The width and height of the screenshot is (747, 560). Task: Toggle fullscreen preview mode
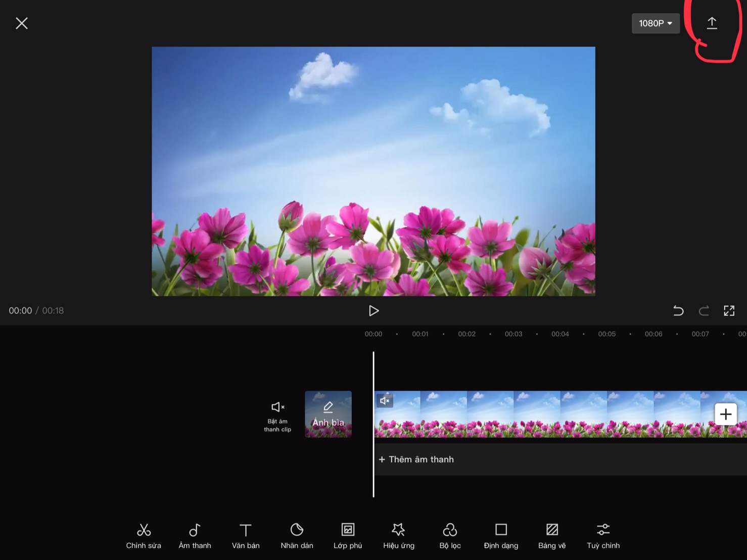(x=729, y=310)
